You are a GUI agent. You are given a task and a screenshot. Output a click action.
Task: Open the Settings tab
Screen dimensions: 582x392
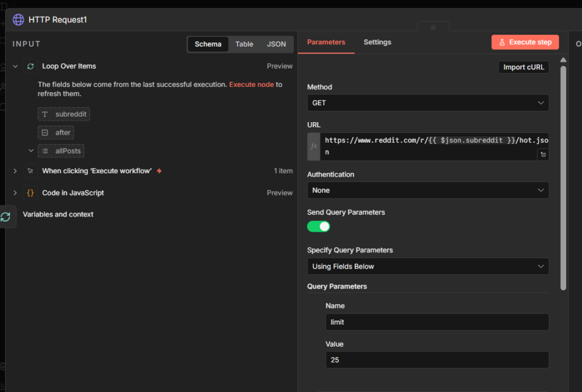click(379, 42)
